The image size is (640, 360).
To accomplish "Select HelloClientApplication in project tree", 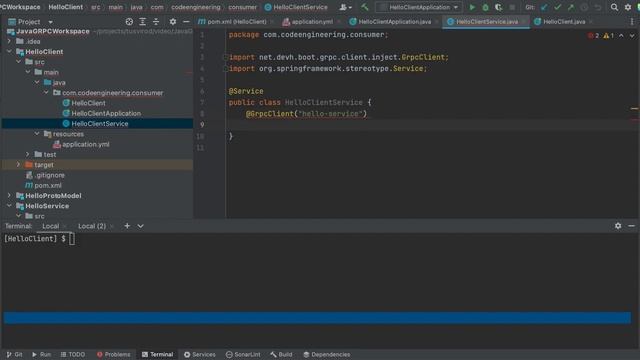I will point(106,113).
